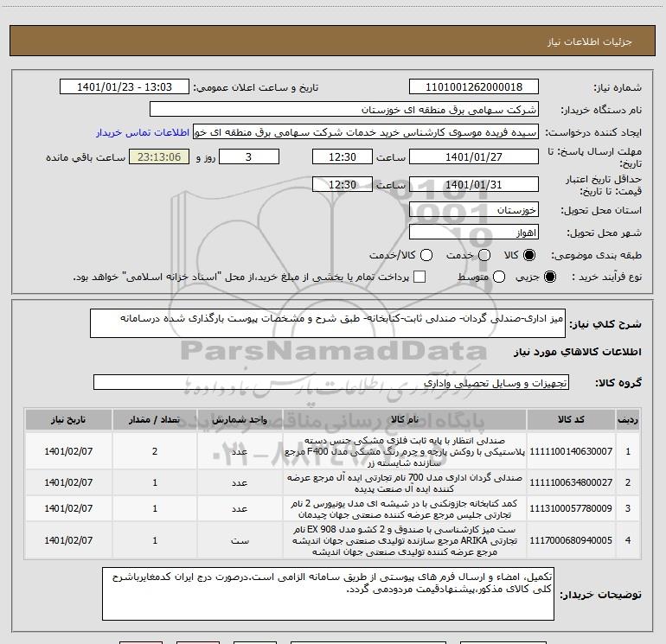The image size is (666, 644).
Task: Click the response deadline date 1401/01/27 field
Action: 473,157
